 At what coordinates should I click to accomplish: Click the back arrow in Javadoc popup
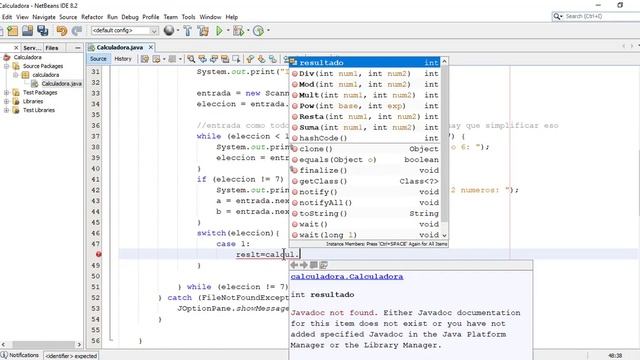coord(294,265)
